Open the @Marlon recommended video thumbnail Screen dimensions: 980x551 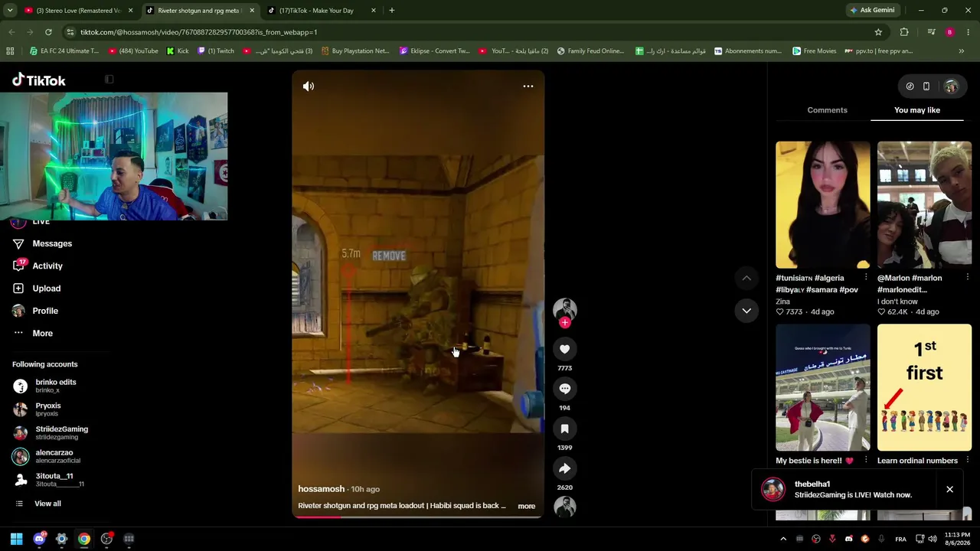[x=924, y=205]
